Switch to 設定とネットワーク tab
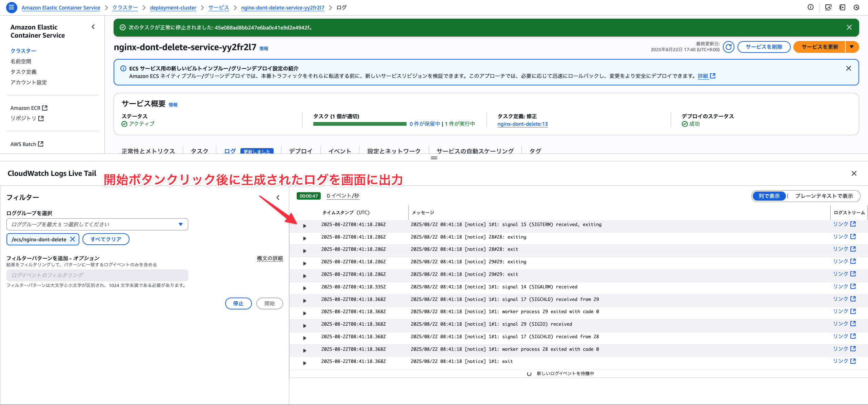The height and width of the screenshot is (405, 868). coord(394,151)
